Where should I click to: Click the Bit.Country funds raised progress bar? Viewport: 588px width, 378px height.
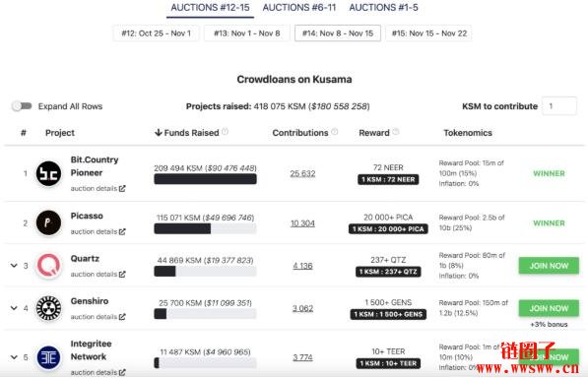[205, 179]
